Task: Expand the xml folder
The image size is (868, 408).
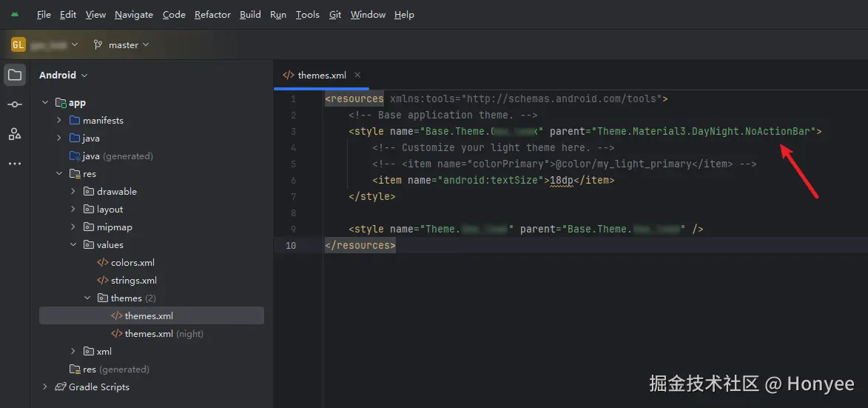Action: tap(73, 352)
